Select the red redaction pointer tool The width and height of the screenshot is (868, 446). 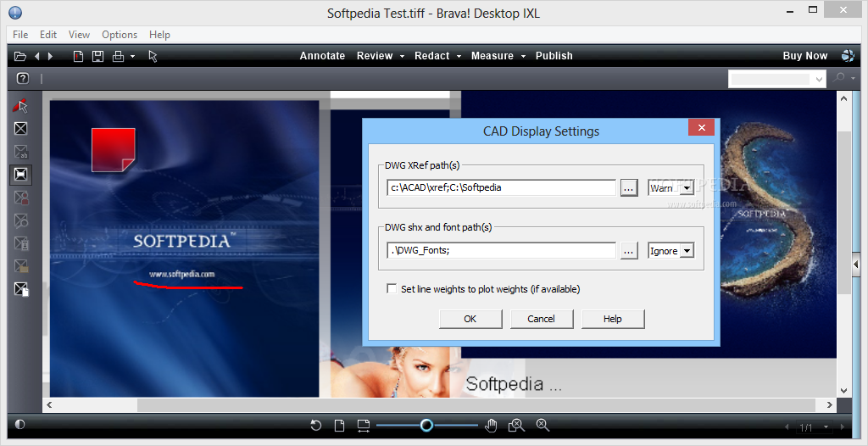[x=20, y=105]
